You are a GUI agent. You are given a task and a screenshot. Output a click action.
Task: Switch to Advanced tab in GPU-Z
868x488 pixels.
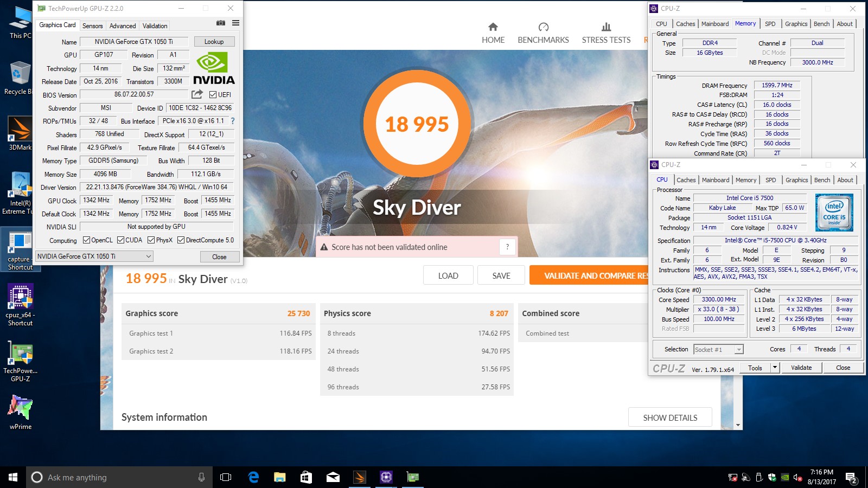(123, 26)
